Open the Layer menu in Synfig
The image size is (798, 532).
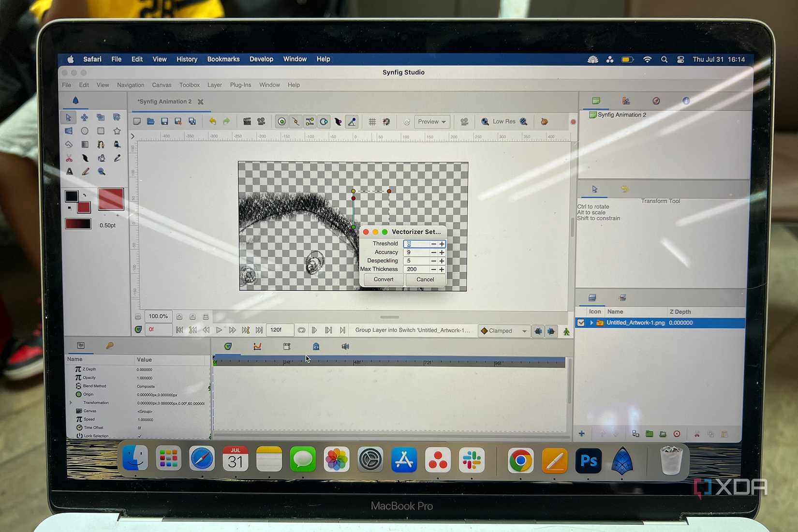coord(214,85)
